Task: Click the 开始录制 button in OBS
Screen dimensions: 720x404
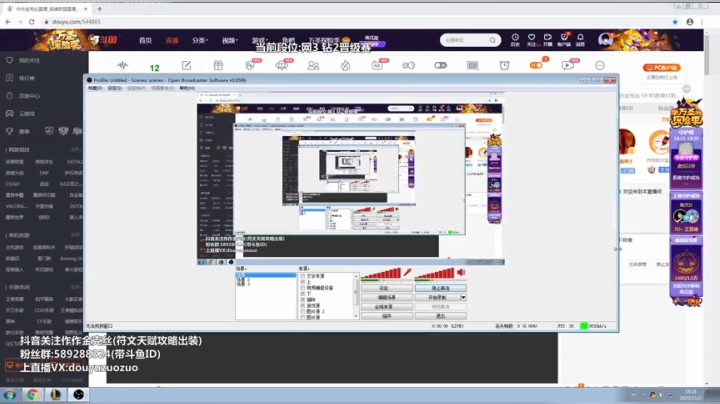Action: click(437, 297)
